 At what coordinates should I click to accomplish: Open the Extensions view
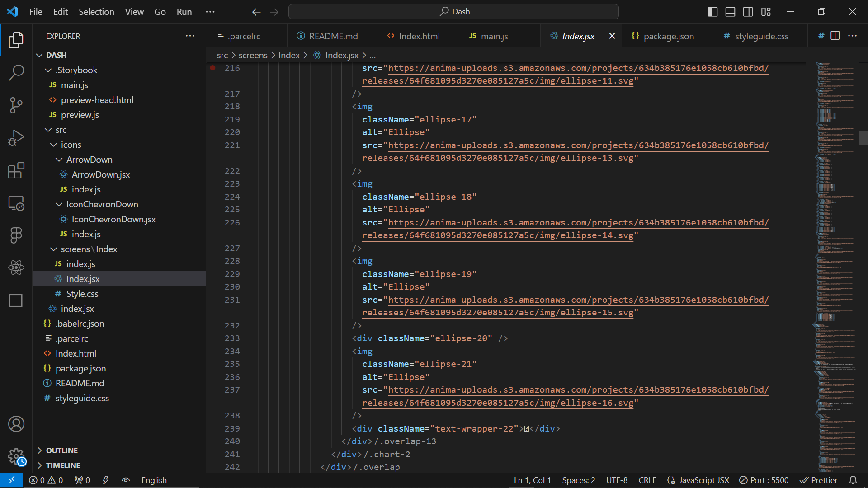tap(16, 171)
